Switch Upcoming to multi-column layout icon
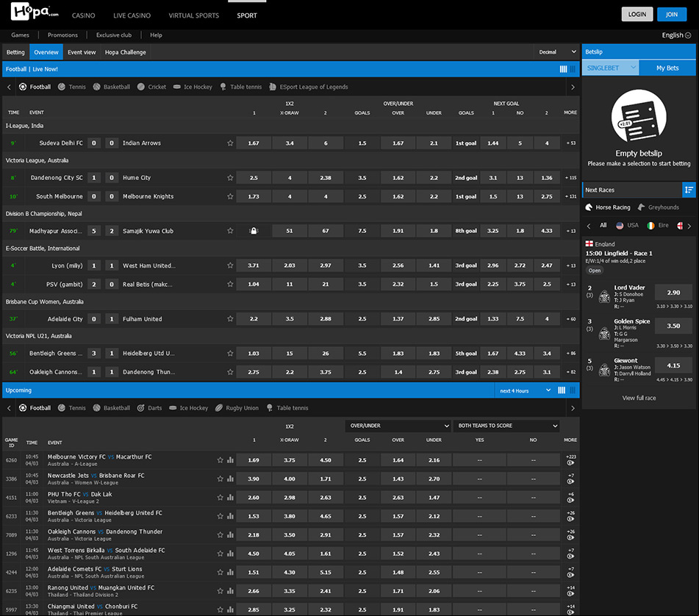This screenshot has width=699, height=616. [562, 390]
